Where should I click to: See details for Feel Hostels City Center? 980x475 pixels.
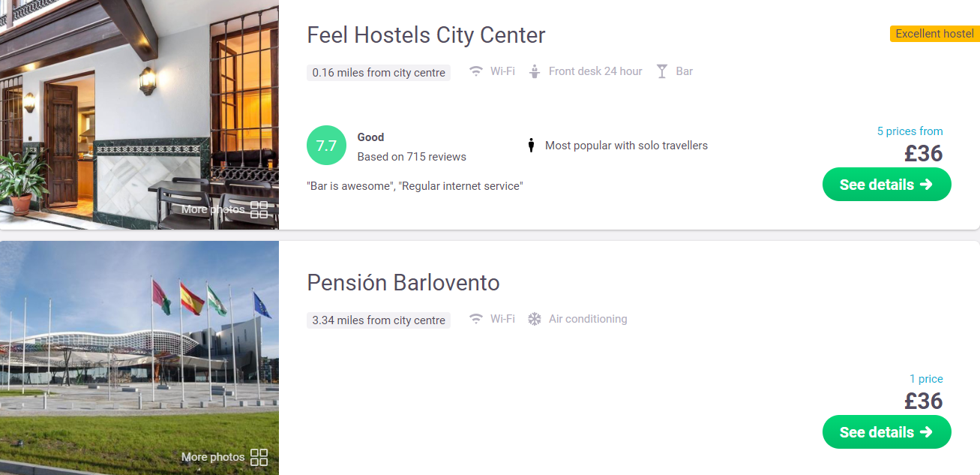[886, 185]
